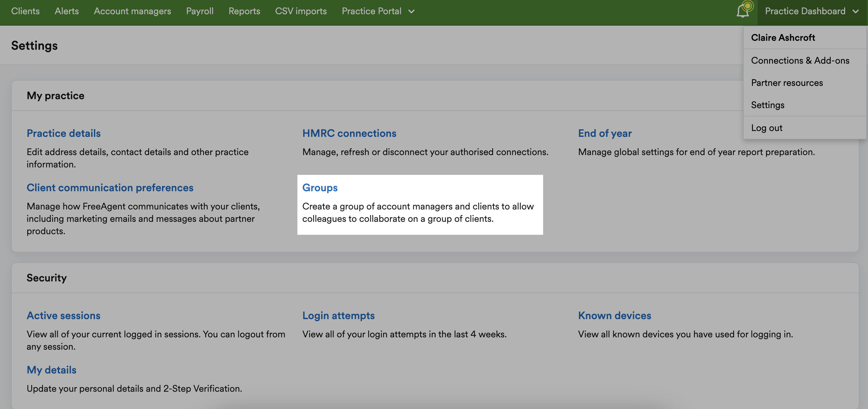Open Client communication preferences

pos(110,188)
